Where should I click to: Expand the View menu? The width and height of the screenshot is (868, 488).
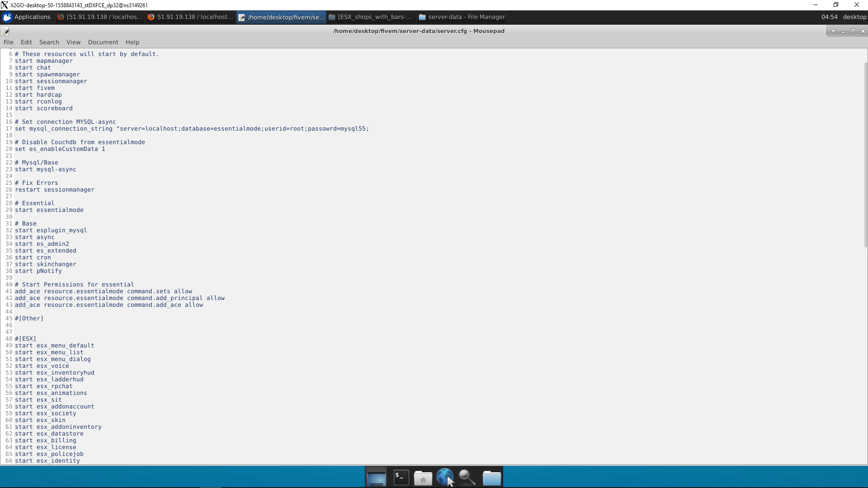tap(73, 42)
